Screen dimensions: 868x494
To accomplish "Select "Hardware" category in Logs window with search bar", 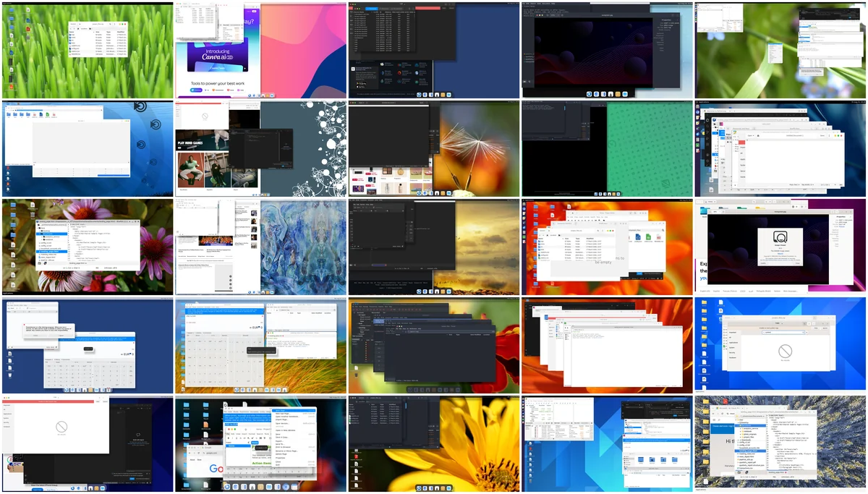I will click(x=733, y=357).
